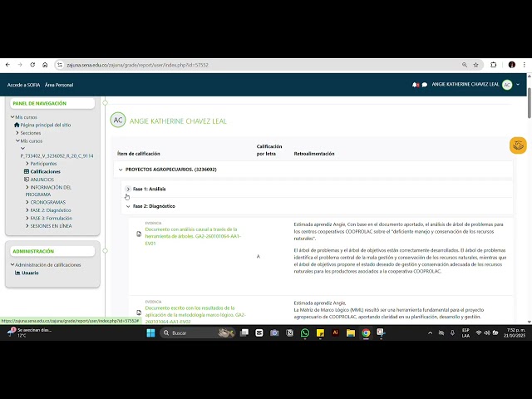Click ANGIE KATHERINE CHAVEZ LEAL header name

pos(465,85)
